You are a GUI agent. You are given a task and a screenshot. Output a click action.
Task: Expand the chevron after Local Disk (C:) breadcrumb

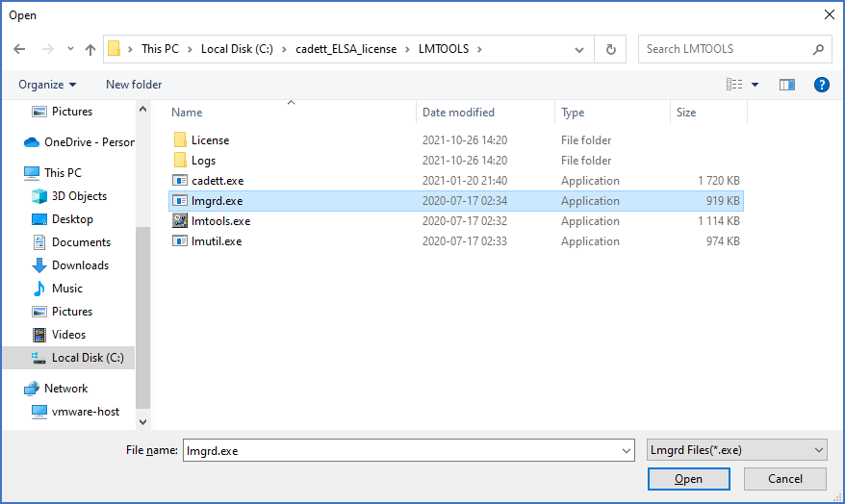click(284, 50)
